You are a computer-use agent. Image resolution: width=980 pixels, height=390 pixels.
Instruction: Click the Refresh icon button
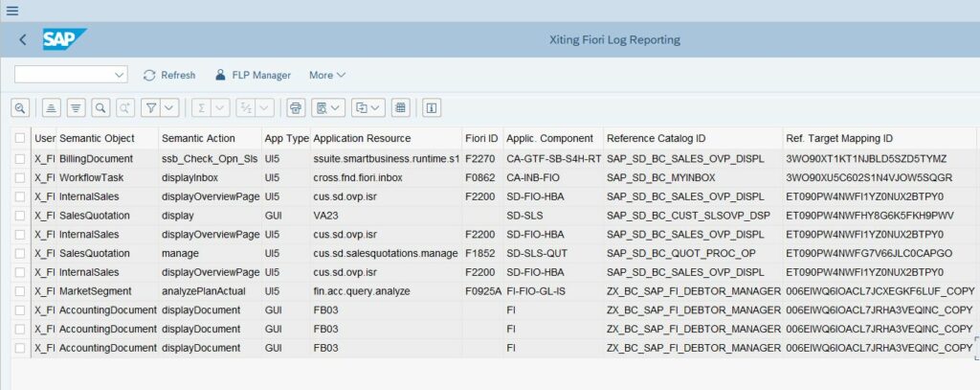(169, 75)
